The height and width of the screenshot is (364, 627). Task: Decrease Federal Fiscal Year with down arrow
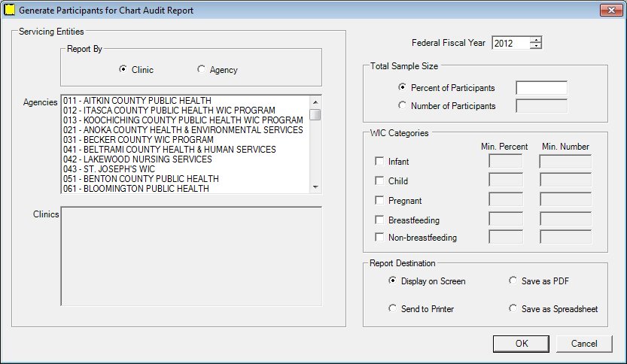click(536, 46)
